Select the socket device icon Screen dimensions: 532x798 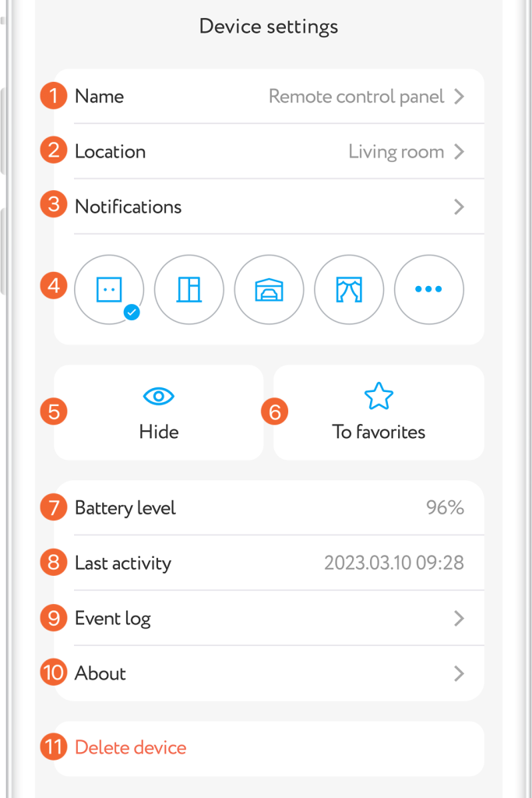(x=108, y=289)
